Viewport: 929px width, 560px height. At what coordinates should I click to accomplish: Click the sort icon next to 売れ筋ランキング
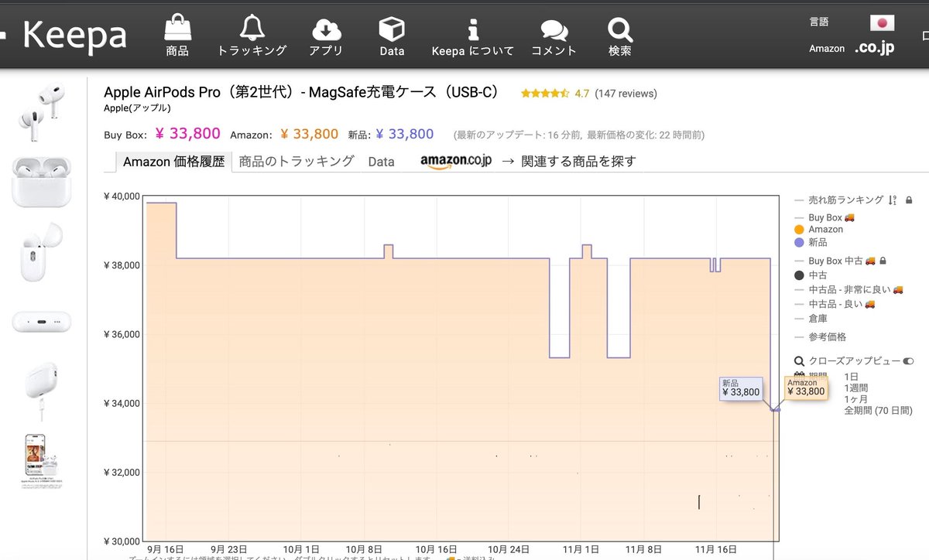coord(893,200)
